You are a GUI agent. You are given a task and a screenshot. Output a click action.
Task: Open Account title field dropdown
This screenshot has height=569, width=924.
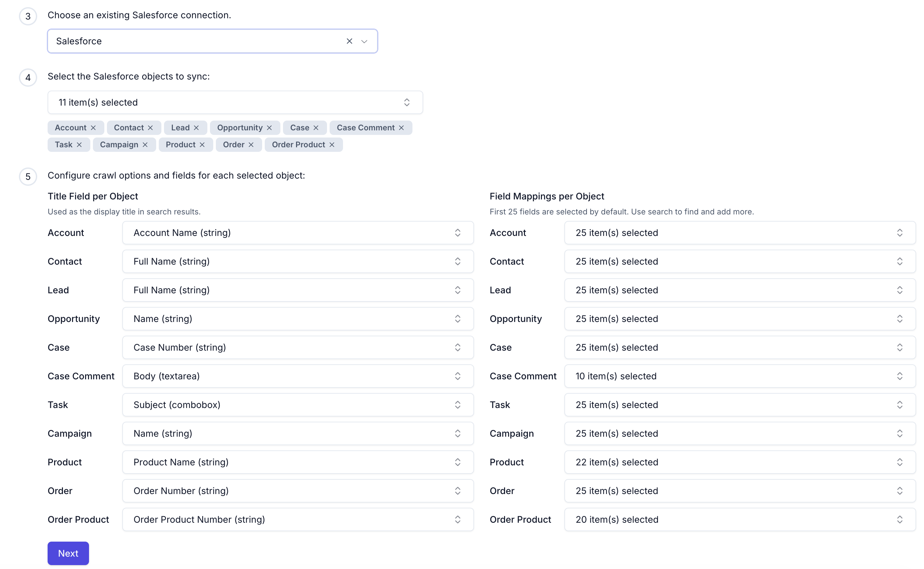298,233
